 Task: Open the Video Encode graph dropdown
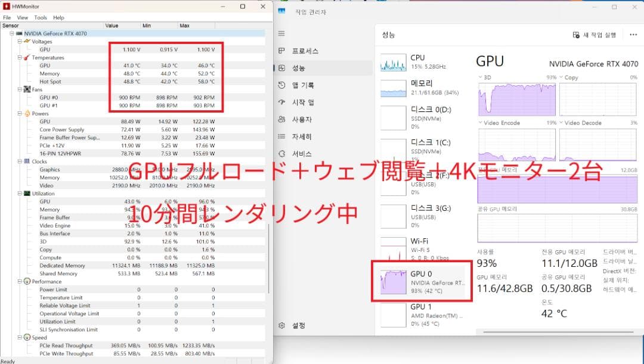(x=480, y=123)
